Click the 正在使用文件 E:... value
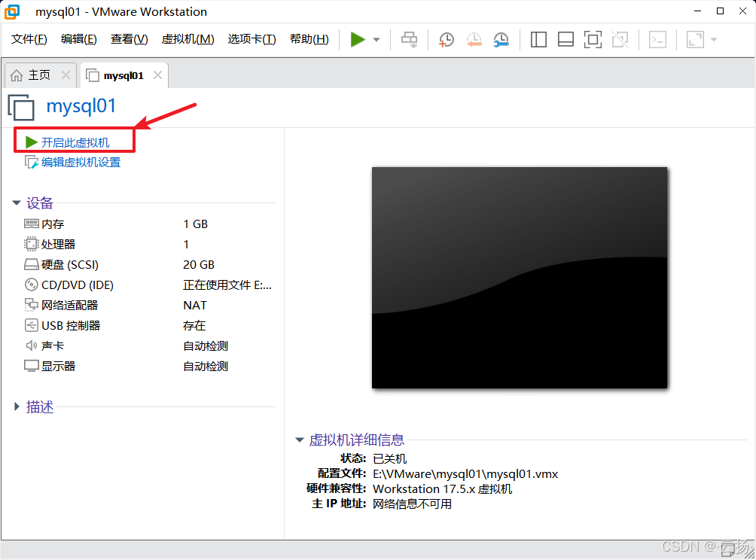Screen dimensions: 756x560 coord(227,285)
